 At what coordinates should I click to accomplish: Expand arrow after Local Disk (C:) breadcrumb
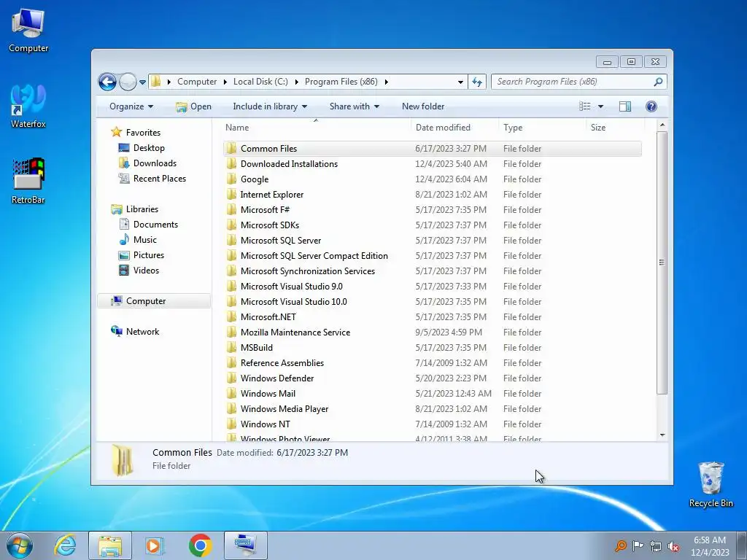[x=296, y=82]
